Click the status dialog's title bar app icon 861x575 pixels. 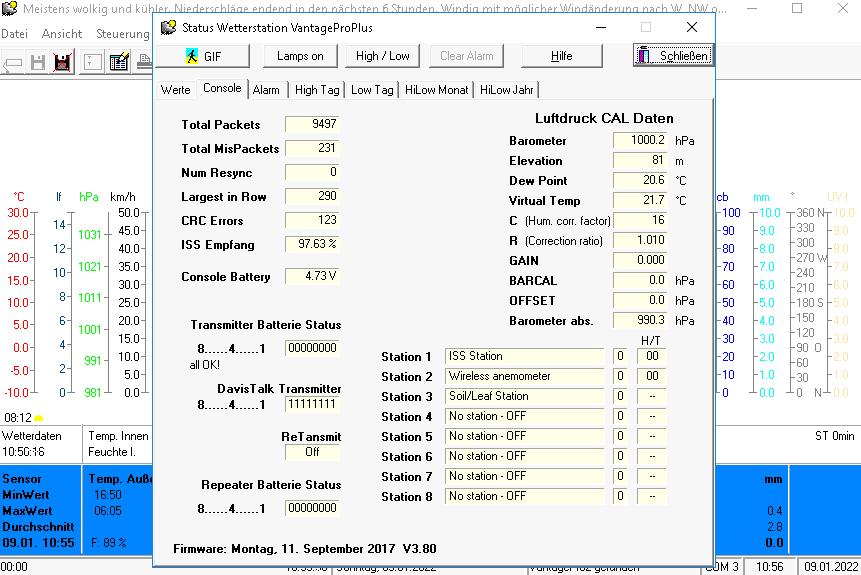pos(168,27)
